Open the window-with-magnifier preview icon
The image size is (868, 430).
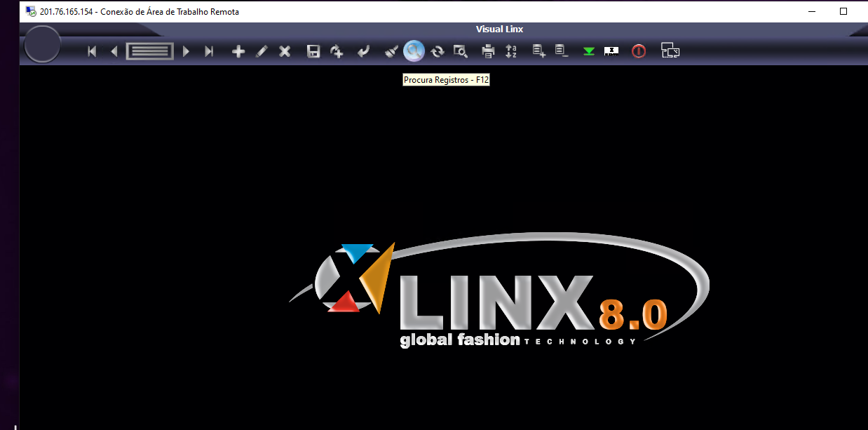point(460,51)
